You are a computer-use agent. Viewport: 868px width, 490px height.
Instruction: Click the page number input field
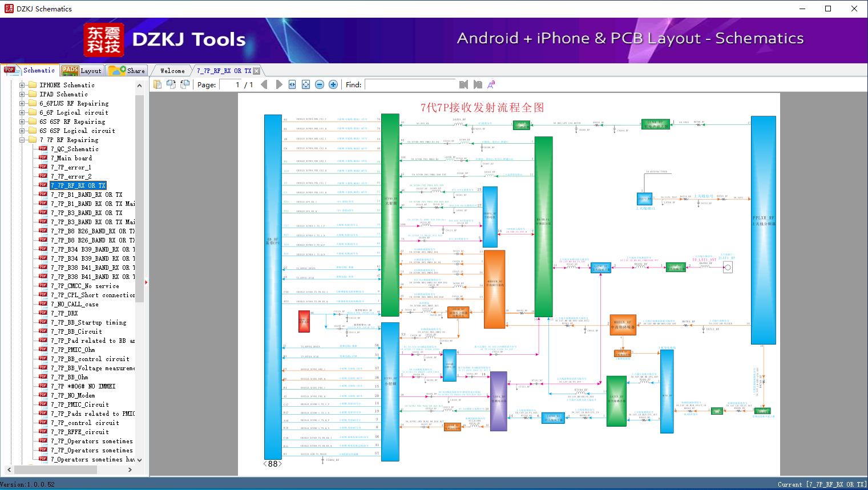(x=231, y=84)
